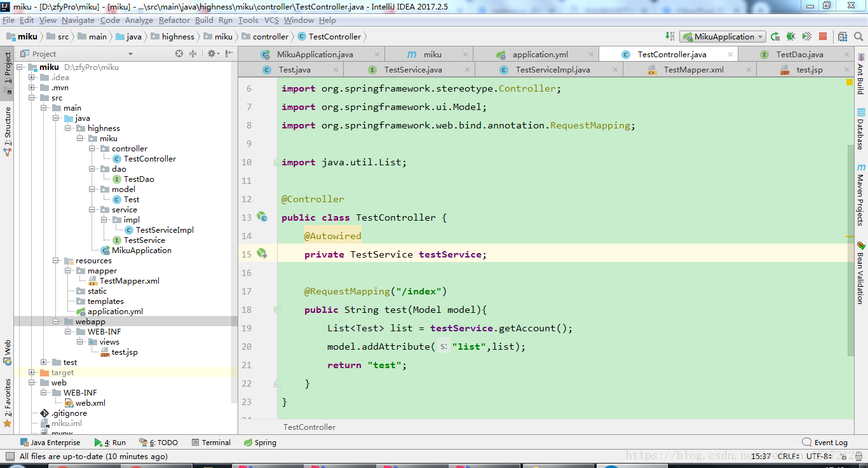Close the TestController.java tab
Screen dimensions: 868x468
pos(729,55)
